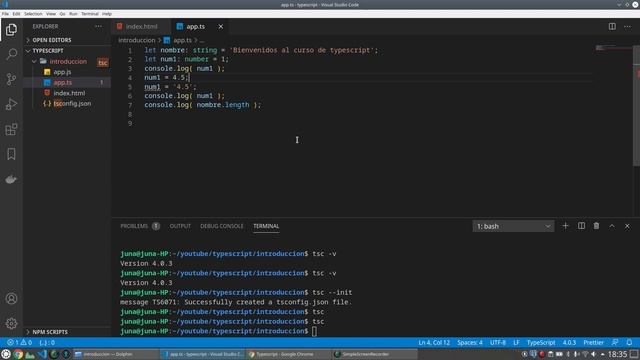Open the Explorer view in activity bar
This screenshot has width=640, height=360.
tap(11, 30)
